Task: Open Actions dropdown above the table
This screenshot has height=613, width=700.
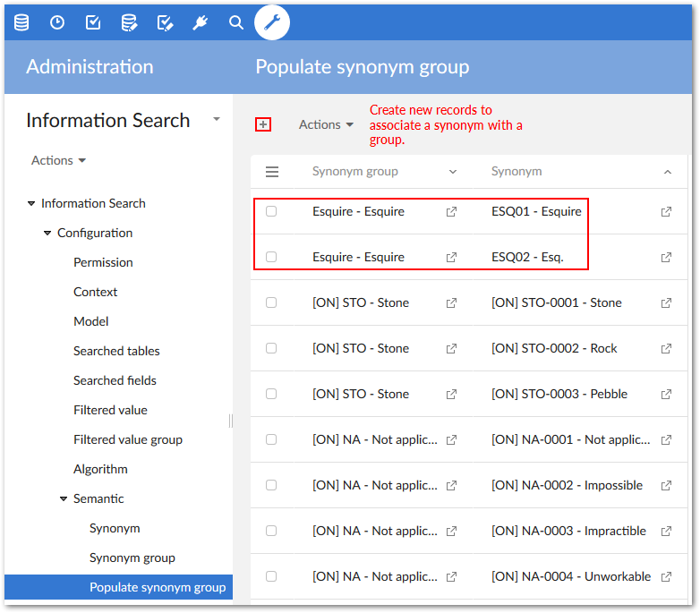Action: point(326,125)
